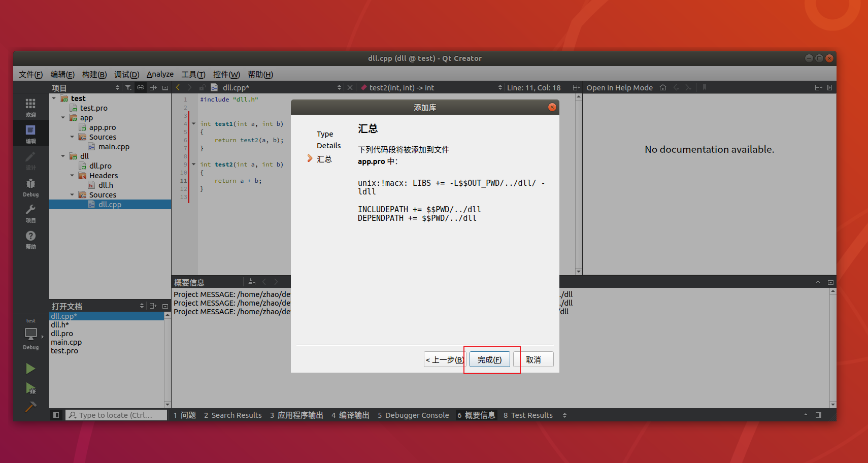Switch to Debug mode with bug icon
The height and width of the screenshot is (463, 868).
click(30, 186)
